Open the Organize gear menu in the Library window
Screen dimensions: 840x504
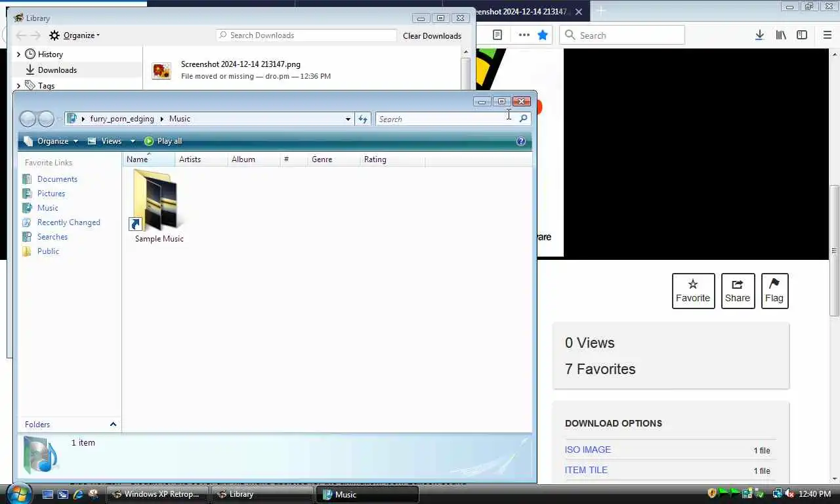[75, 35]
